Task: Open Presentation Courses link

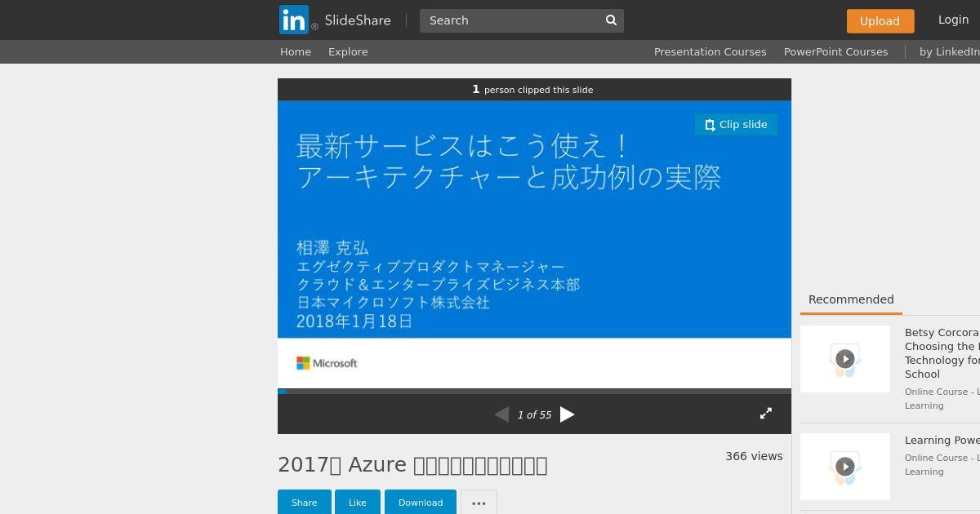Action: pos(710,51)
